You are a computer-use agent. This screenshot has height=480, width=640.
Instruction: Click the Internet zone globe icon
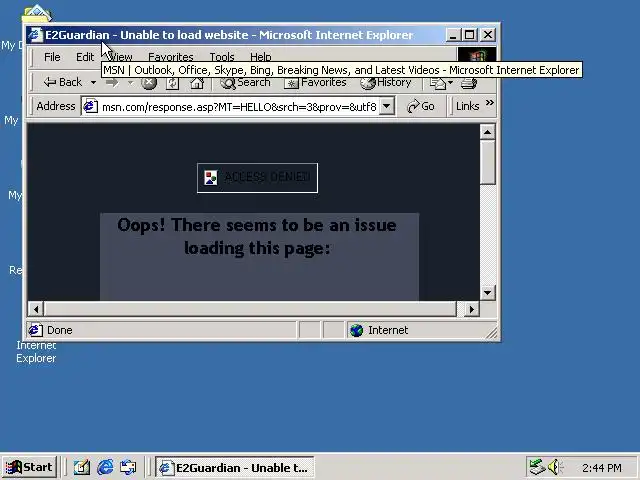[356, 330]
